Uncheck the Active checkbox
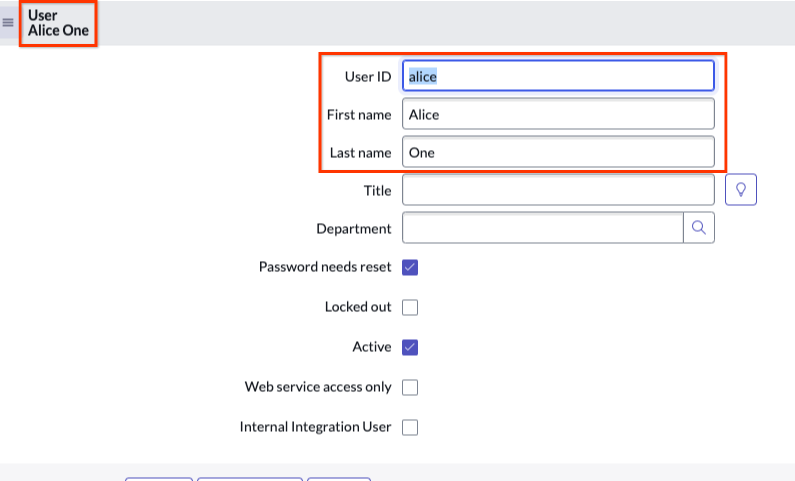This screenshot has width=795, height=481. tap(410, 347)
